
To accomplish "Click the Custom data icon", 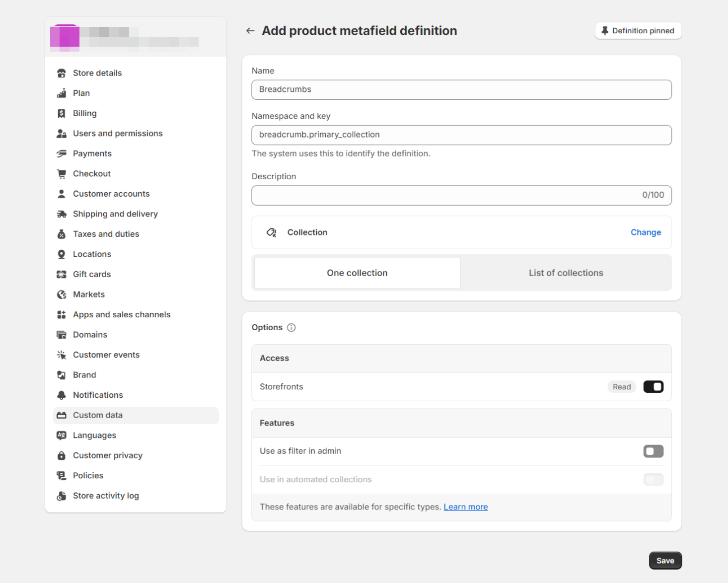I will tap(62, 415).
